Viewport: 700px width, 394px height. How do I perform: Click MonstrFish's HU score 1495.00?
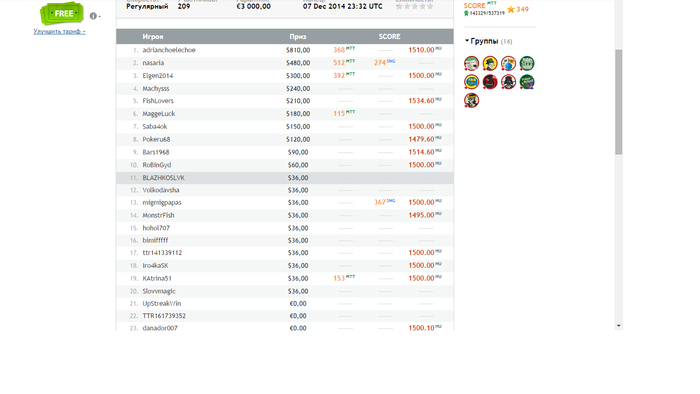click(425, 215)
